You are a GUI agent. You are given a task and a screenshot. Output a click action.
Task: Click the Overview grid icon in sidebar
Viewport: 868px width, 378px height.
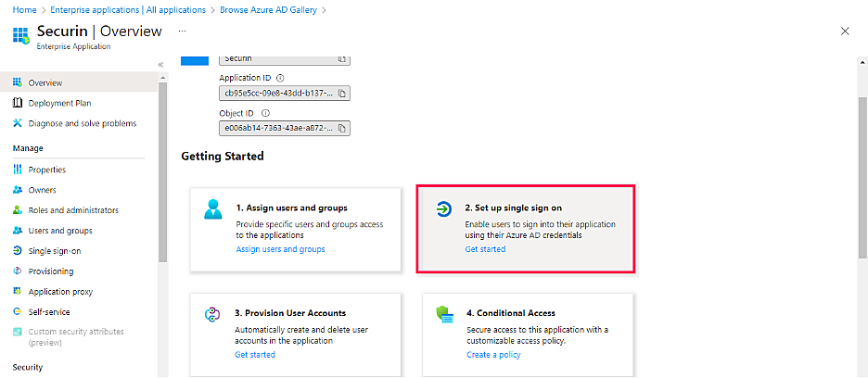click(x=17, y=83)
